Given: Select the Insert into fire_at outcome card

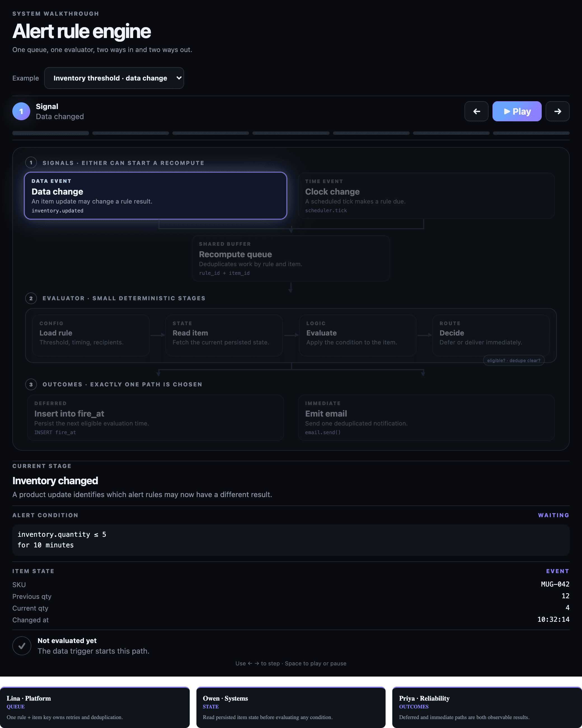Looking at the screenshot, I should pos(156,418).
